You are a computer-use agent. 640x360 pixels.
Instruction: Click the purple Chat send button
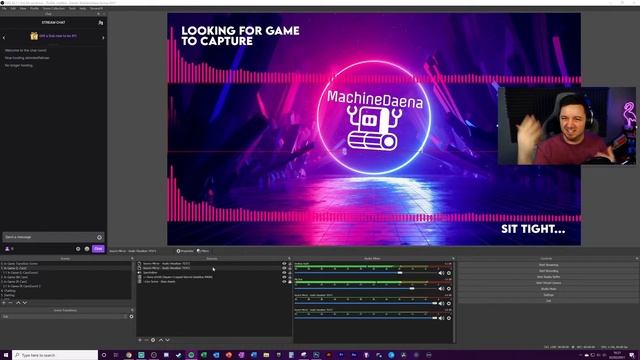pyautogui.click(x=98, y=249)
